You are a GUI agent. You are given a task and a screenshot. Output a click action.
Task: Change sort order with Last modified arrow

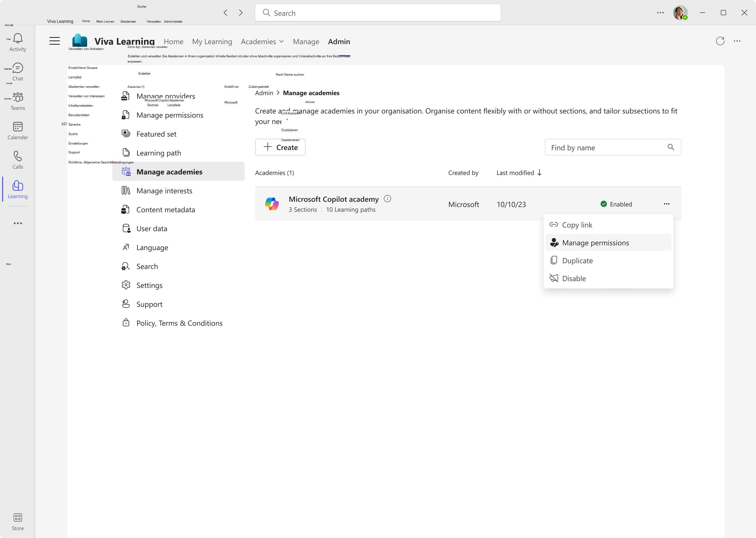539,173
